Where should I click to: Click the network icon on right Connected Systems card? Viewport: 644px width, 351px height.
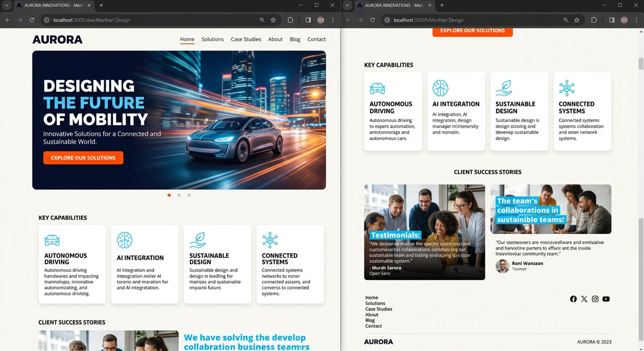[567, 88]
